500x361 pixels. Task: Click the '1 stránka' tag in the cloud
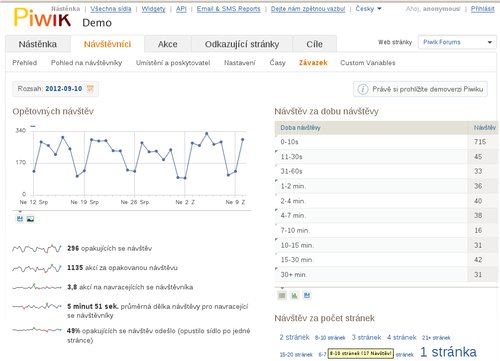tap(448, 352)
